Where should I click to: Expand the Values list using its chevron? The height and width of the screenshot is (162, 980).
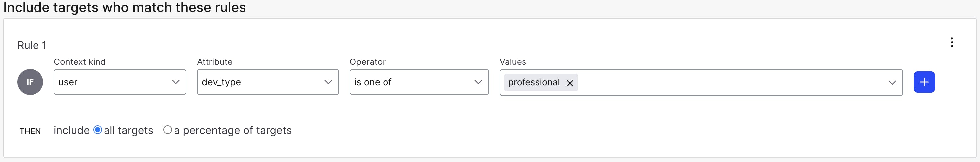point(892,82)
